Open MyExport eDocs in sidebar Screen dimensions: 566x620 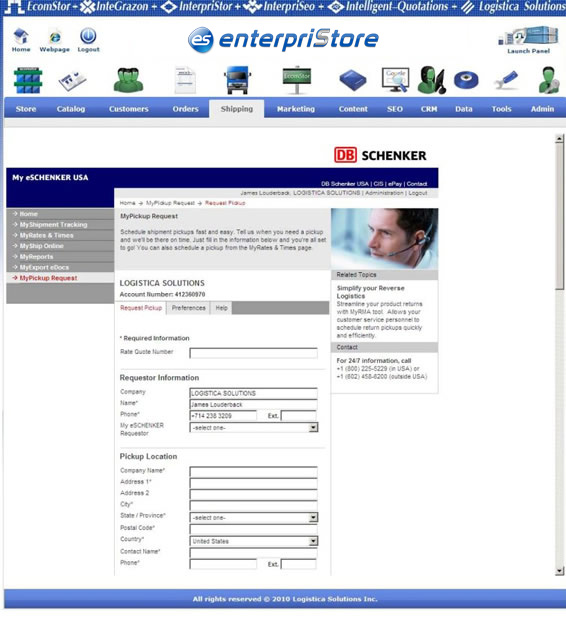44,267
